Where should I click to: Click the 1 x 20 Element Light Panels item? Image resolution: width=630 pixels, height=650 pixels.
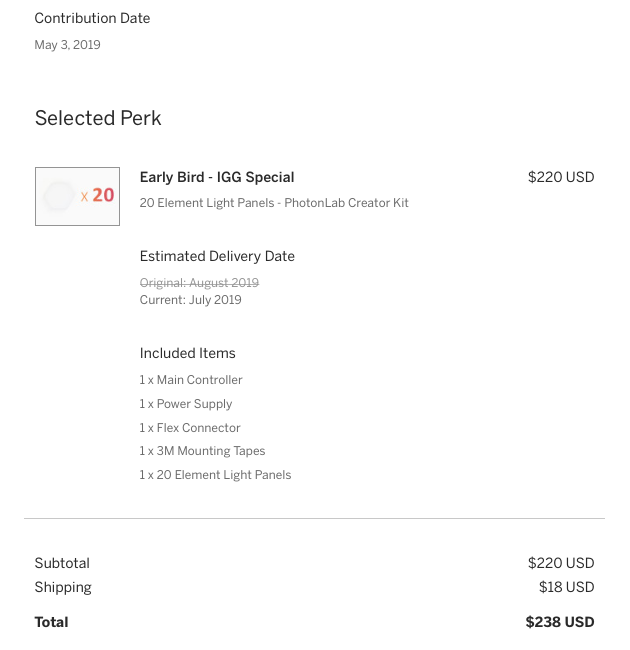[215, 475]
